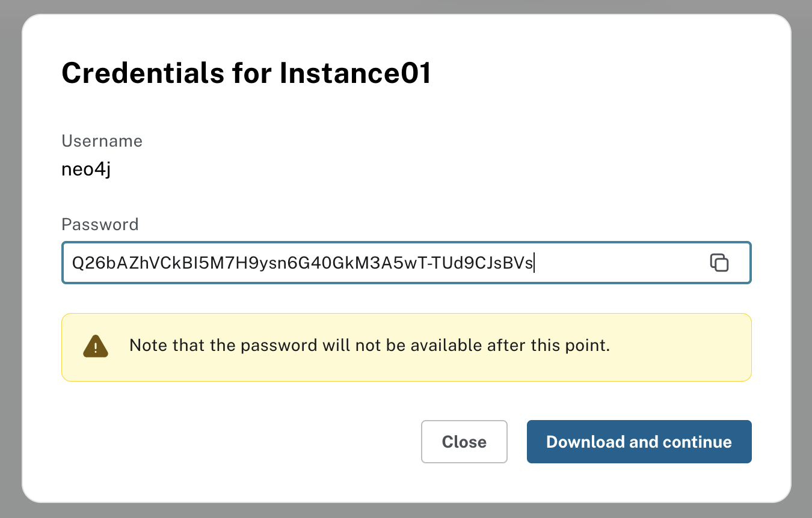Click the Username label

click(102, 141)
